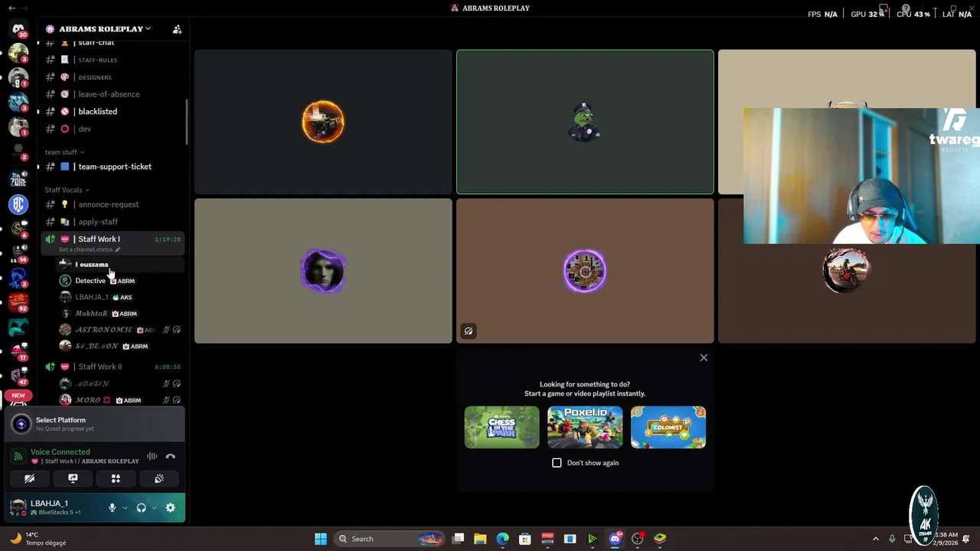Click the invite people icon
The width and height of the screenshot is (980, 551).
coord(177,29)
